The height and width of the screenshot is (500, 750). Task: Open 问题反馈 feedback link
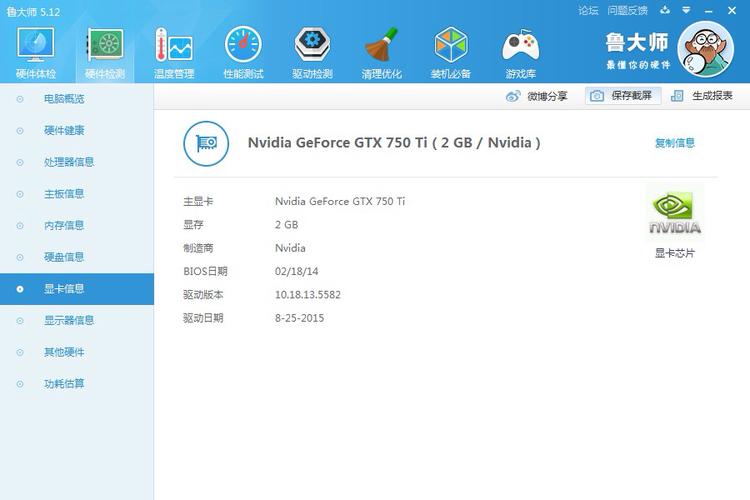[x=627, y=10]
